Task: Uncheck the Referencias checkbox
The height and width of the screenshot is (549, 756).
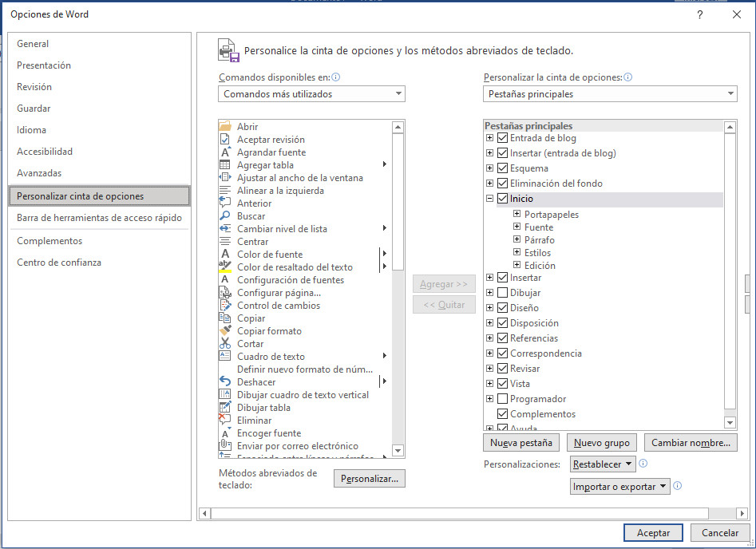Action: tap(502, 338)
